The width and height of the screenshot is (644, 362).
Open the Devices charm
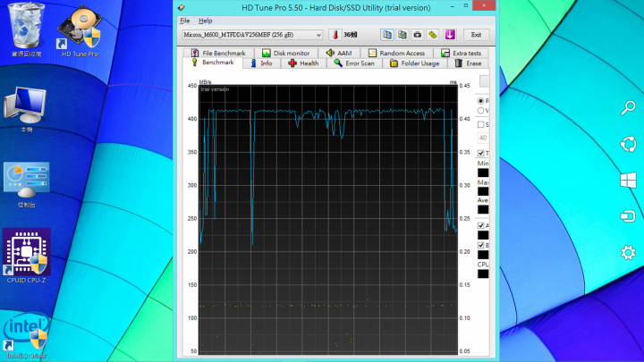[x=628, y=216]
